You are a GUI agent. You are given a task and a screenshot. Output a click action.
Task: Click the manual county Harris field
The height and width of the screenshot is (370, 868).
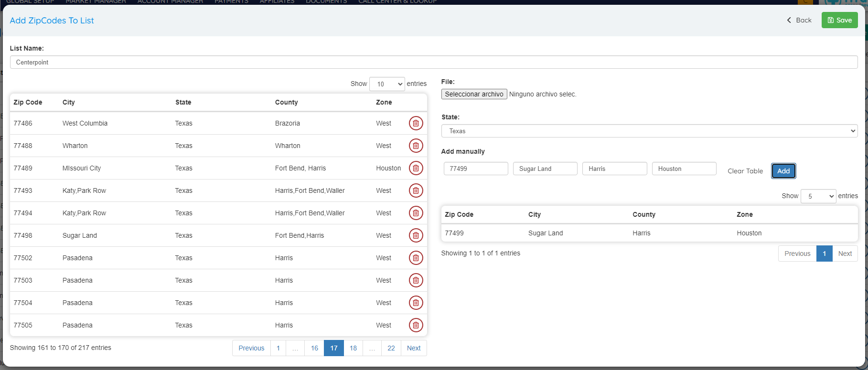click(x=614, y=169)
